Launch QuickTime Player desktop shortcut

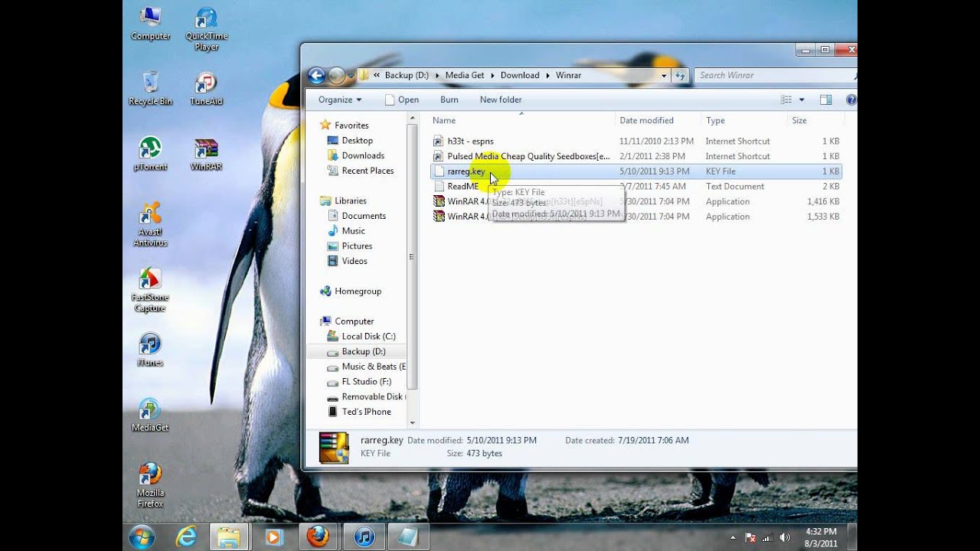point(206,30)
